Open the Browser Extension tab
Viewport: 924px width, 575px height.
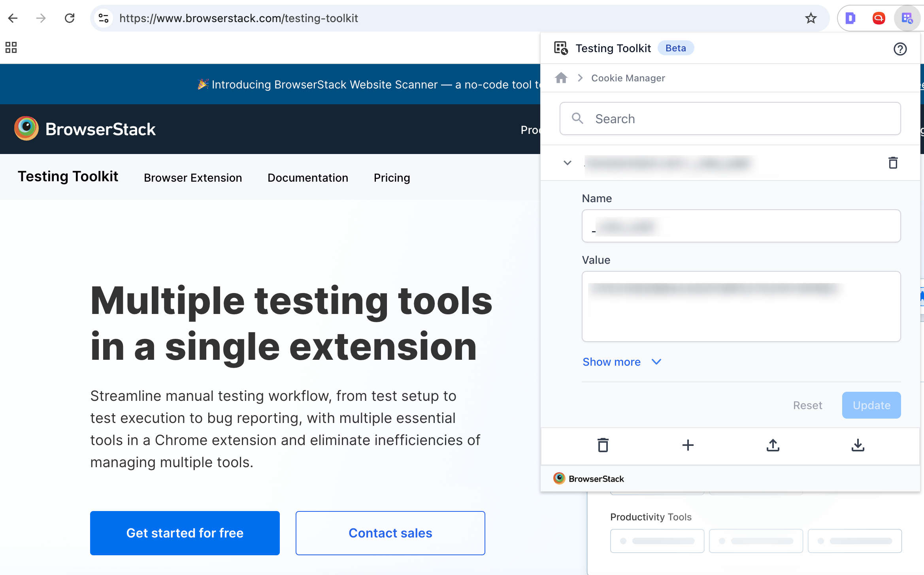[193, 178]
